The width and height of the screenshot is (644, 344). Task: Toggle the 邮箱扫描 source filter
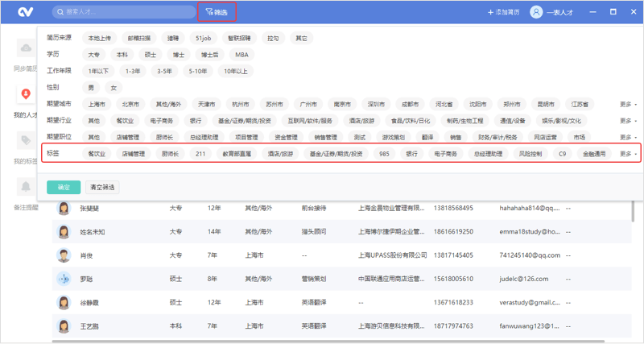click(138, 38)
